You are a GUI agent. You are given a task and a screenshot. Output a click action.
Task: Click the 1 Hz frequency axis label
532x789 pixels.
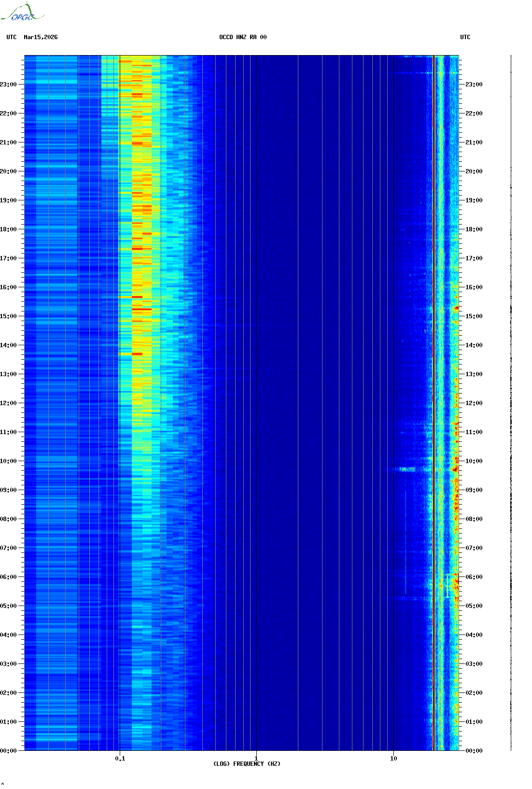pyautogui.click(x=256, y=758)
